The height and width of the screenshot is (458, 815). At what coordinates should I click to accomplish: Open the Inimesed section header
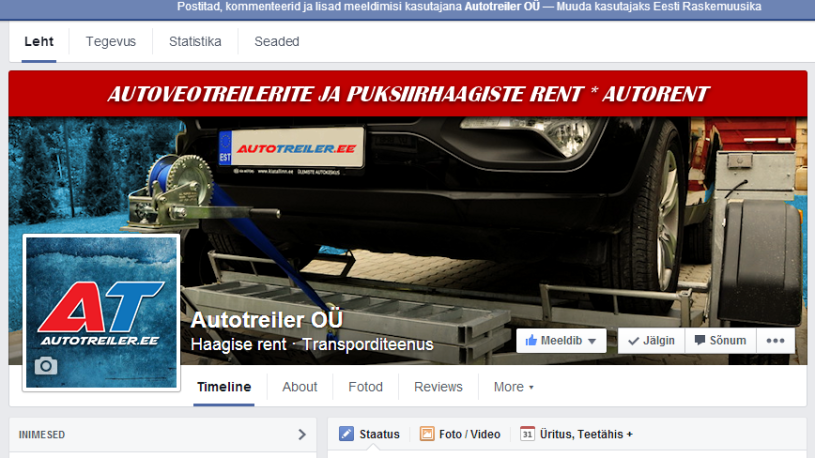coord(163,435)
